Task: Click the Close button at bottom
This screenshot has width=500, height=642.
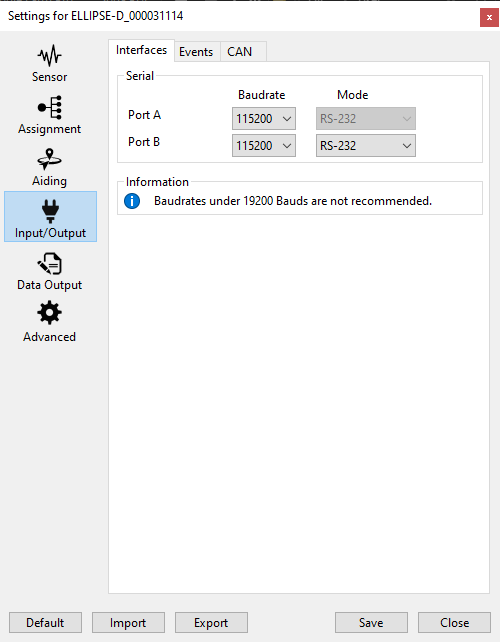Action: [x=455, y=623]
